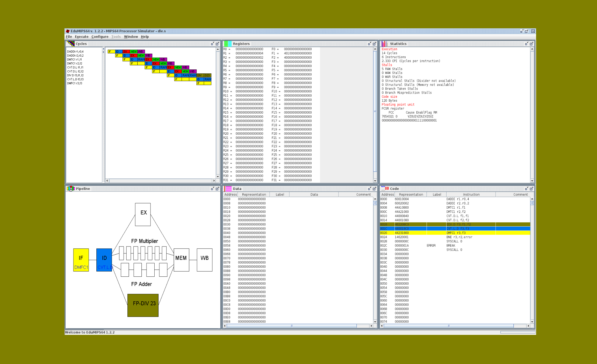Viewport: 597px width, 364px height.
Task: Click 'DIV.D f3,f1,f2' in the Cycles list
Action: coord(75,75)
